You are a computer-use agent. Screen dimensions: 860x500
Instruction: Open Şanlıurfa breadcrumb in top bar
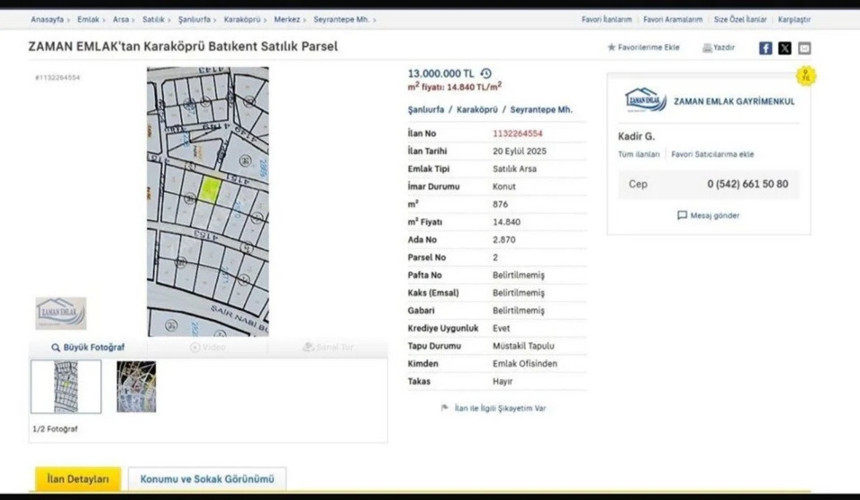point(194,20)
